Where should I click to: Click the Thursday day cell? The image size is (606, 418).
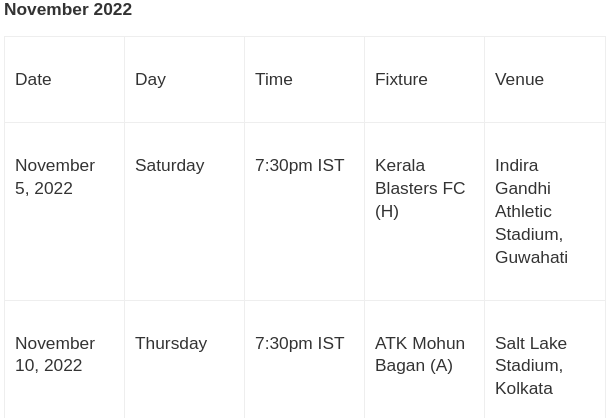click(x=171, y=343)
